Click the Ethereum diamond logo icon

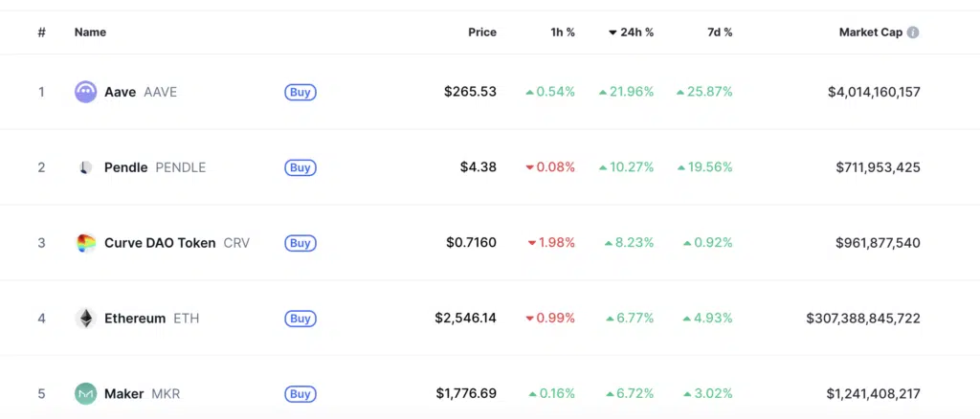[85, 319]
